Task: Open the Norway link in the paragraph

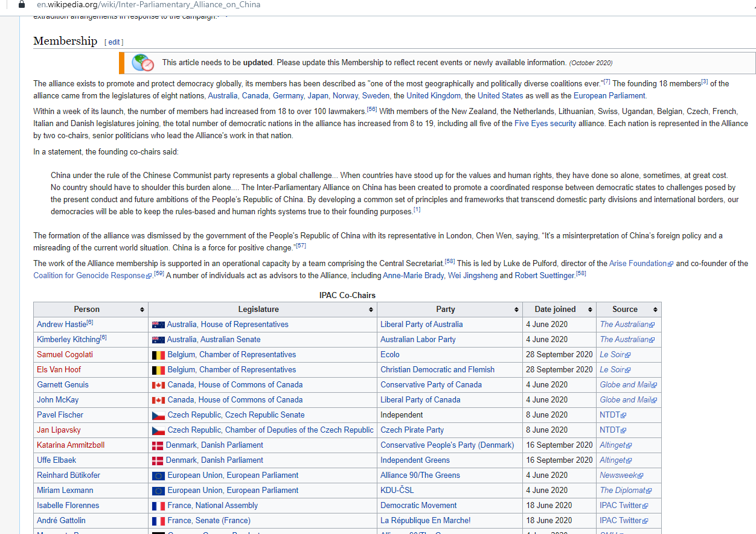Action: click(345, 95)
